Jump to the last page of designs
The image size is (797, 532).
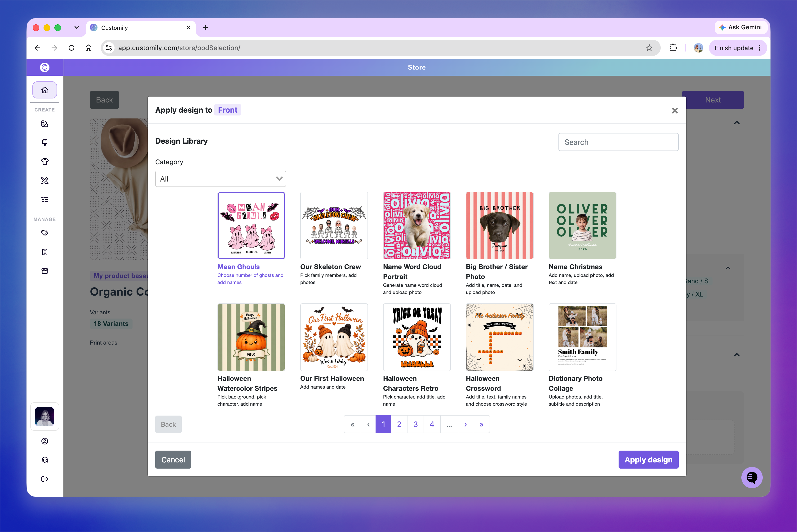coord(482,424)
